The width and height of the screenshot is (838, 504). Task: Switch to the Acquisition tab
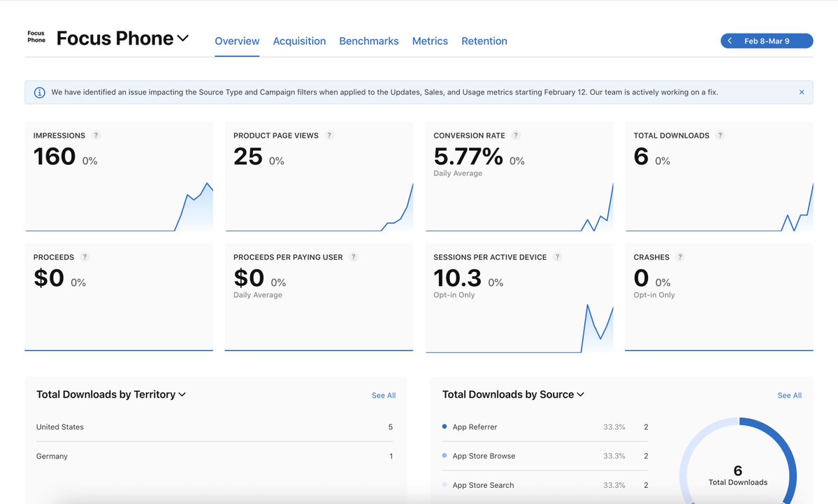click(299, 41)
